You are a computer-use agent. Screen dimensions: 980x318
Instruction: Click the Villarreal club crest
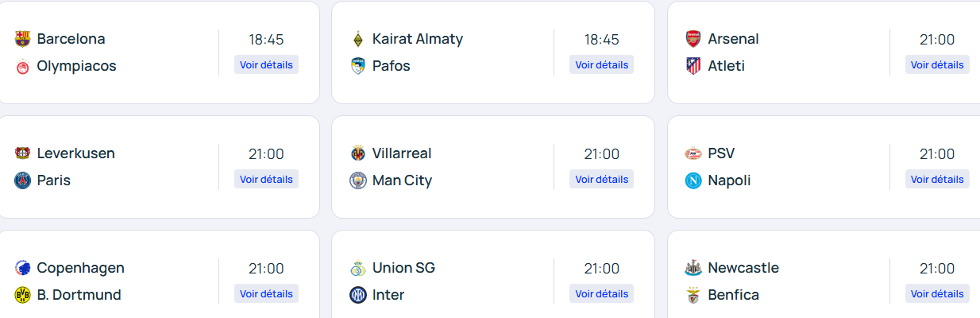tap(357, 153)
